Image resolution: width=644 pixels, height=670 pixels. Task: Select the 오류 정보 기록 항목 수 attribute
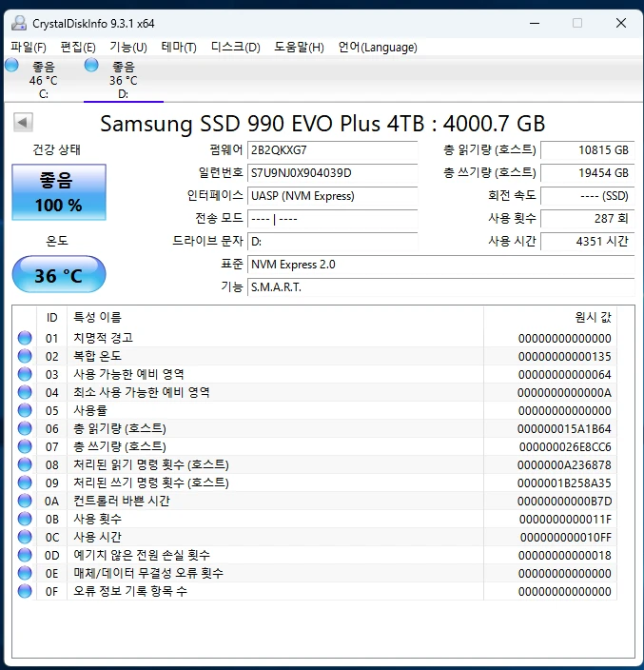coord(130,591)
